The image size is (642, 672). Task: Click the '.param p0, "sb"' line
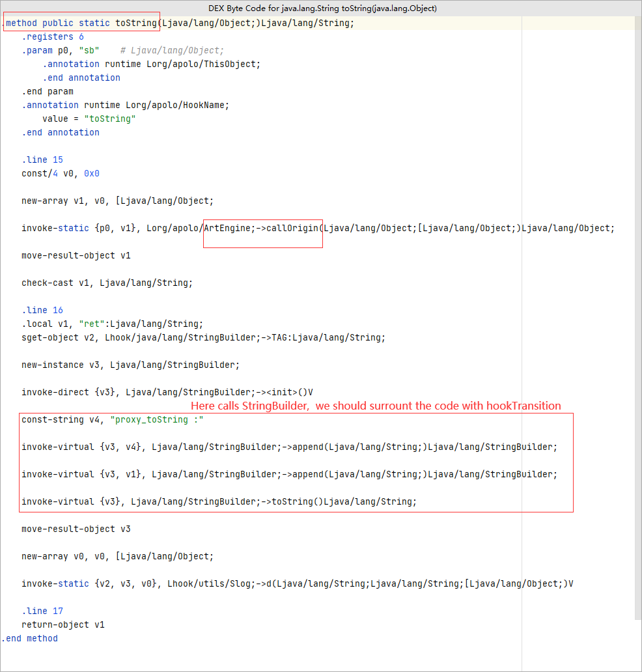coord(122,51)
